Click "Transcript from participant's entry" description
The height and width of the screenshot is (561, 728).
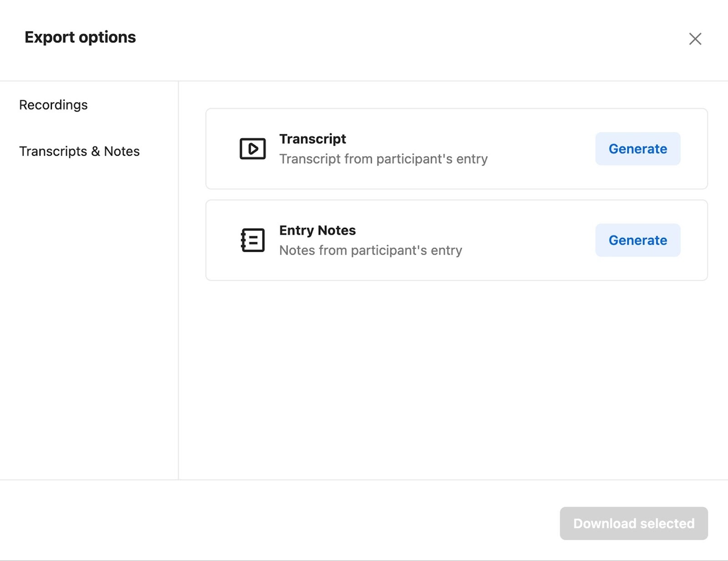pos(383,159)
